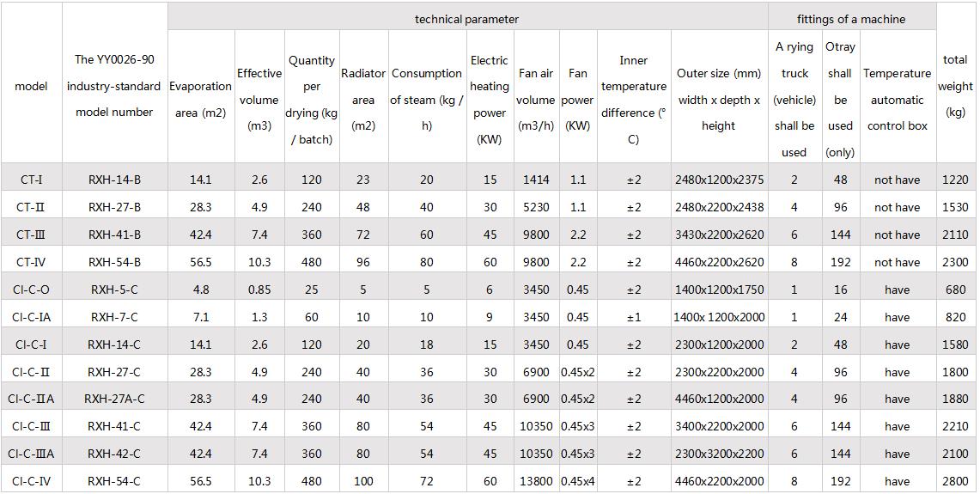Select the "Electric heating power (KW)" header
The image size is (980, 494).
click(489, 100)
